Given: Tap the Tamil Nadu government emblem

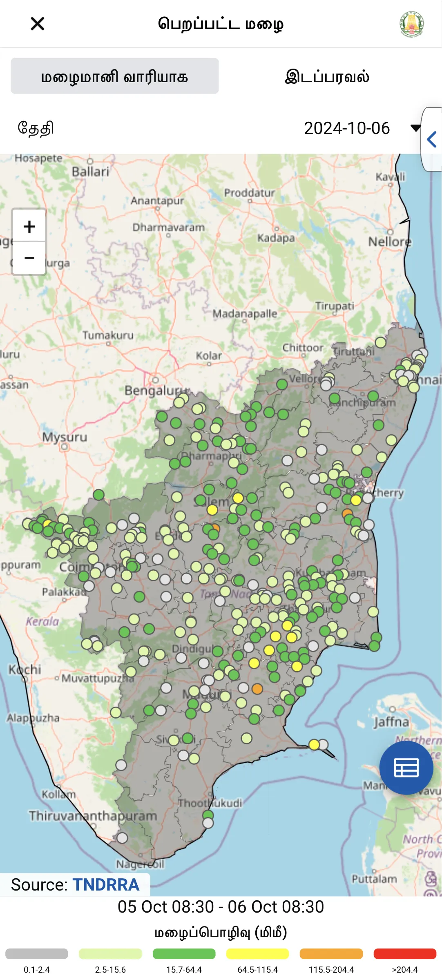Looking at the screenshot, I should click(412, 24).
